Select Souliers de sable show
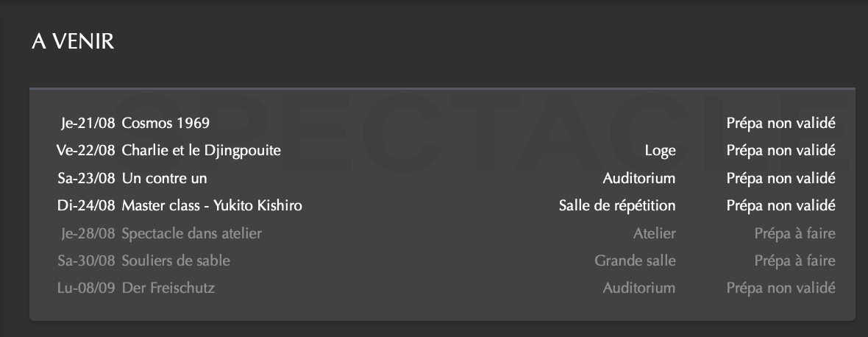868x337 pixels. pyautogui.click(x=176, y=260)
